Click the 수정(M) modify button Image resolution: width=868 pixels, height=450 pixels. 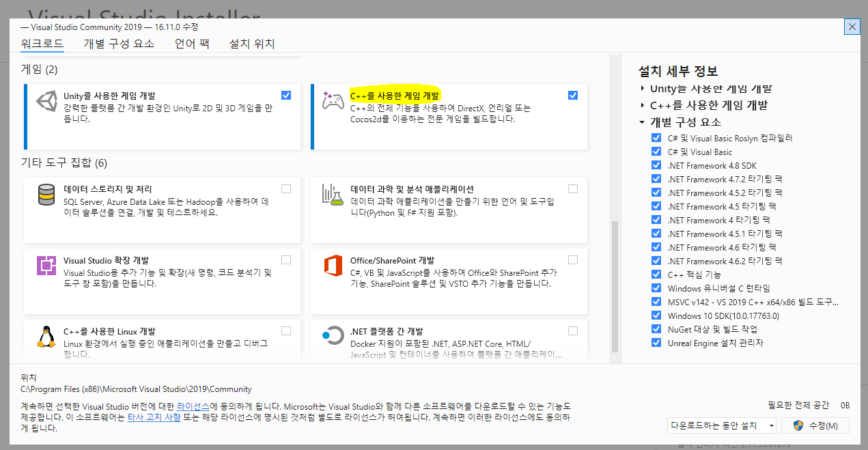(815, 425)
